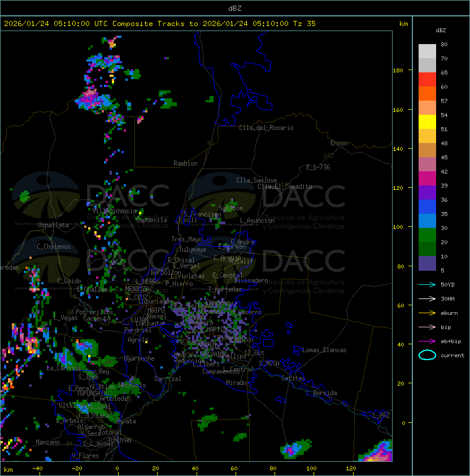This screenshot has width=470, height=476.
Task: Pick the red swatch in dBZ scale
Action: coord(427,80)
